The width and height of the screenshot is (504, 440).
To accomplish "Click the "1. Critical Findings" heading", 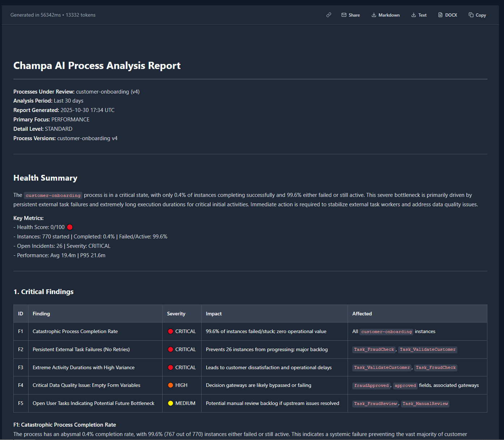I will tap(43, 292).
